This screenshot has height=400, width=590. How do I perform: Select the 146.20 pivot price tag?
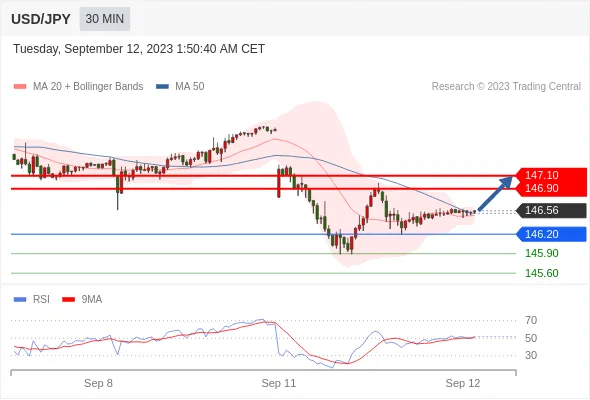pyautogui.click(x=551, y=234)
